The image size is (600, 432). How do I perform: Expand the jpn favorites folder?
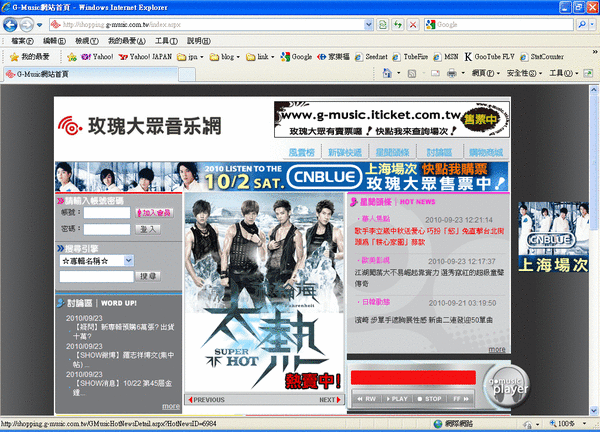point(190,57)
